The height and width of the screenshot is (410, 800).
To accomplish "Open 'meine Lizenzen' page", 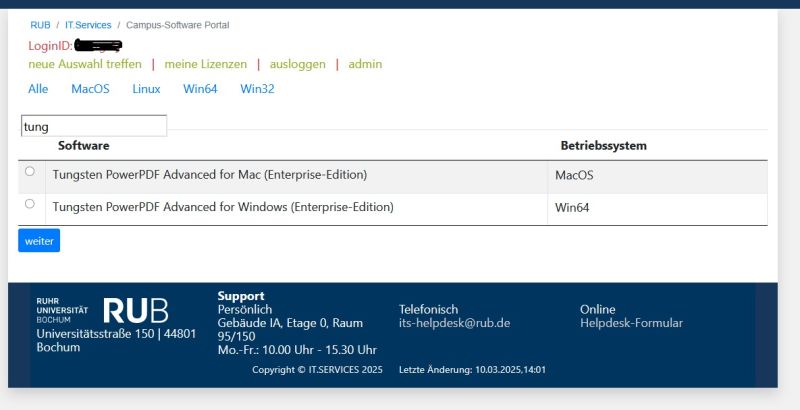I will pyautogui.click(x=206, y=64).
